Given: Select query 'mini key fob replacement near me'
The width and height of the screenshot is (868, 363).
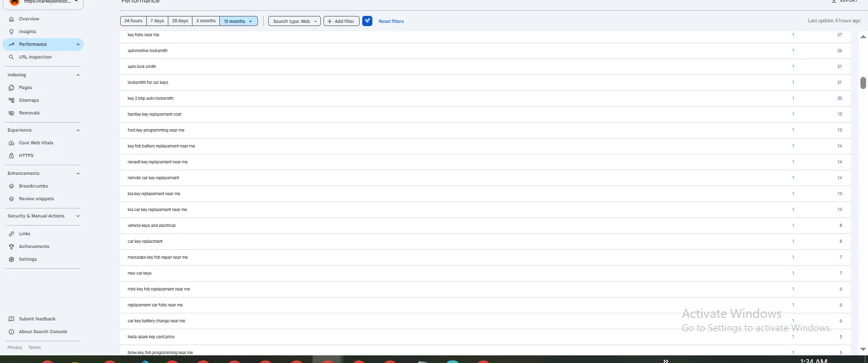Looking at the screenshot, I should pos(159,289).
